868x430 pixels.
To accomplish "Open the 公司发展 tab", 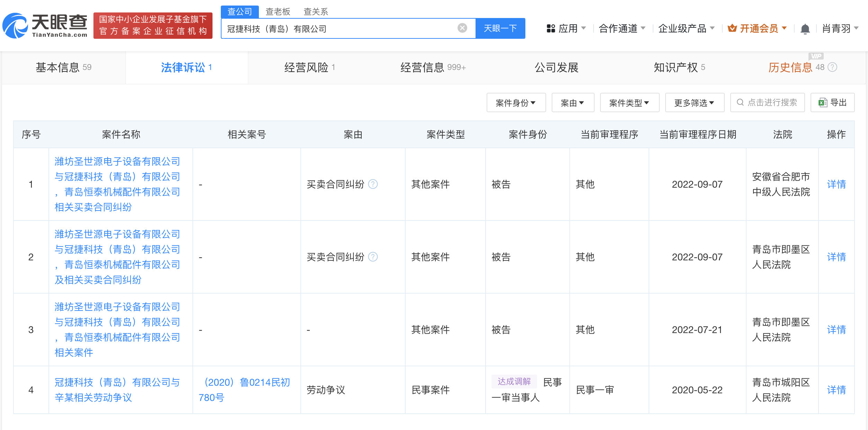I will 557,67.
